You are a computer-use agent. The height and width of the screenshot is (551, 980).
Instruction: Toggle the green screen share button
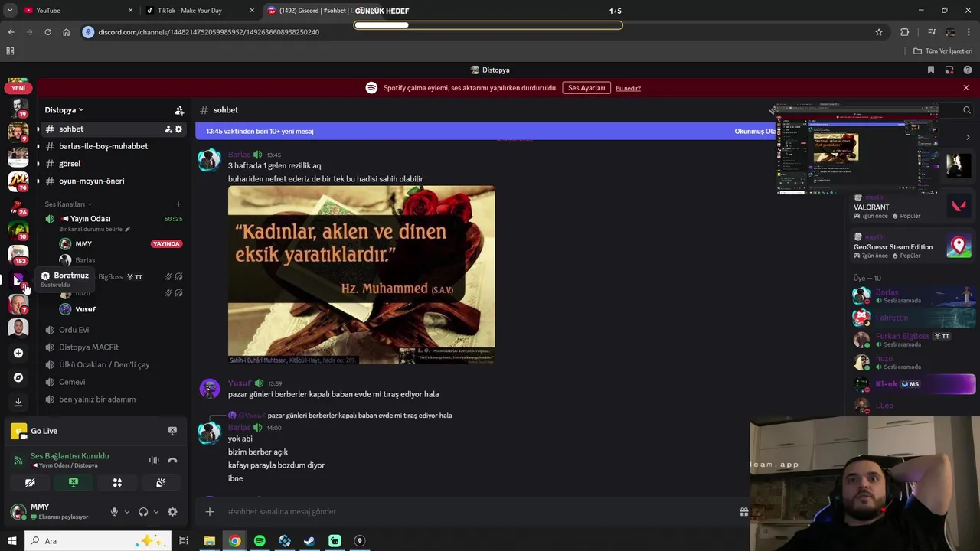73,483
